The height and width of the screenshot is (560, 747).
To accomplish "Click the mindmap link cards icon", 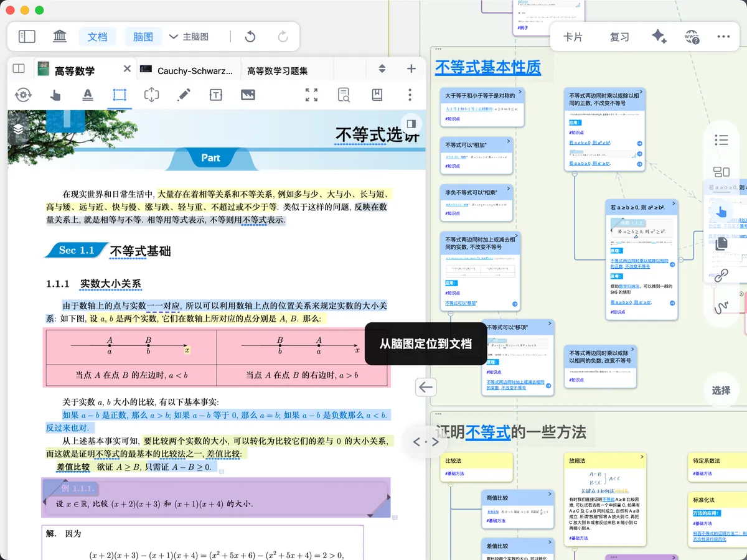I will (x=721, y=275).
